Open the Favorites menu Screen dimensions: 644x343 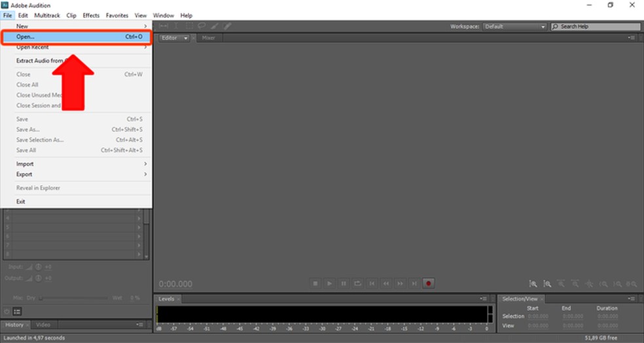(117, 15)
